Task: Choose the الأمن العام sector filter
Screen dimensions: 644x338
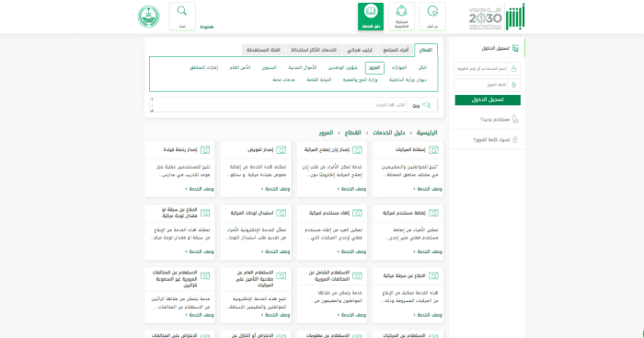Action: click(240, 67)
